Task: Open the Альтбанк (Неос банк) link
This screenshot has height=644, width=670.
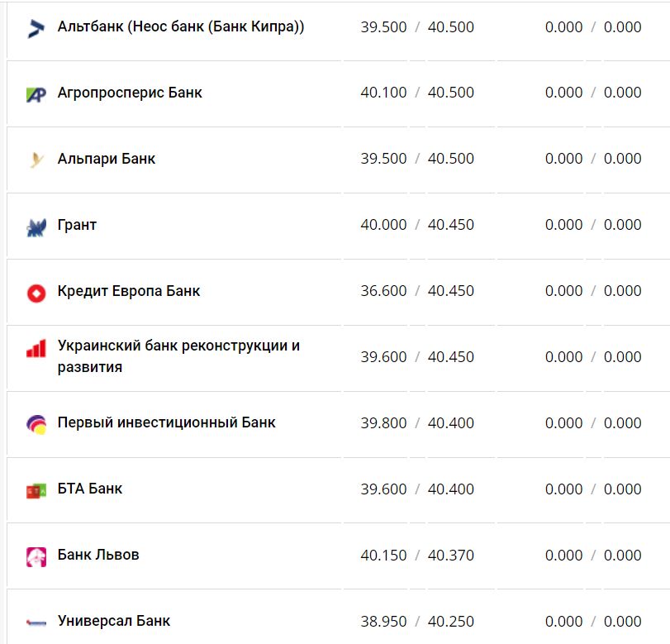Action: [181, 26]
